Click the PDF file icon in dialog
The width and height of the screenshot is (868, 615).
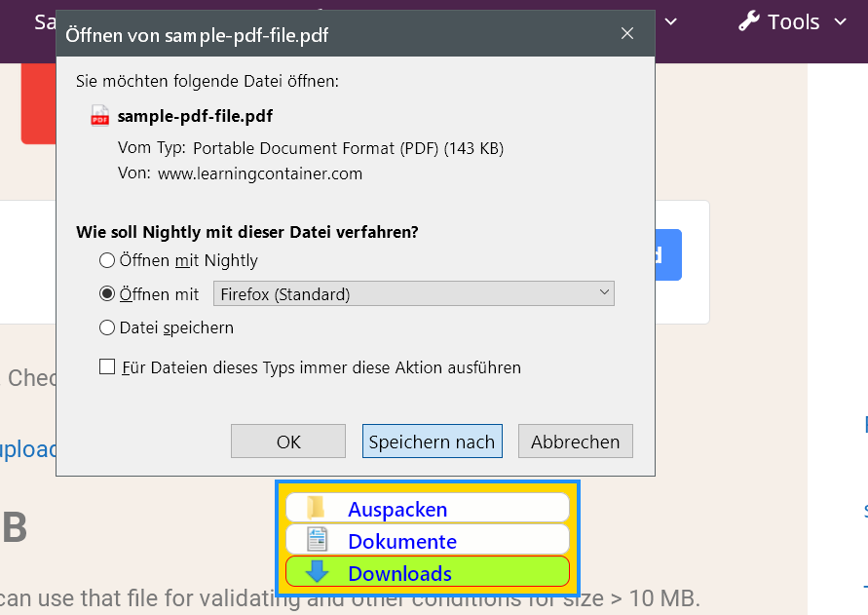[x=100, y=116]
